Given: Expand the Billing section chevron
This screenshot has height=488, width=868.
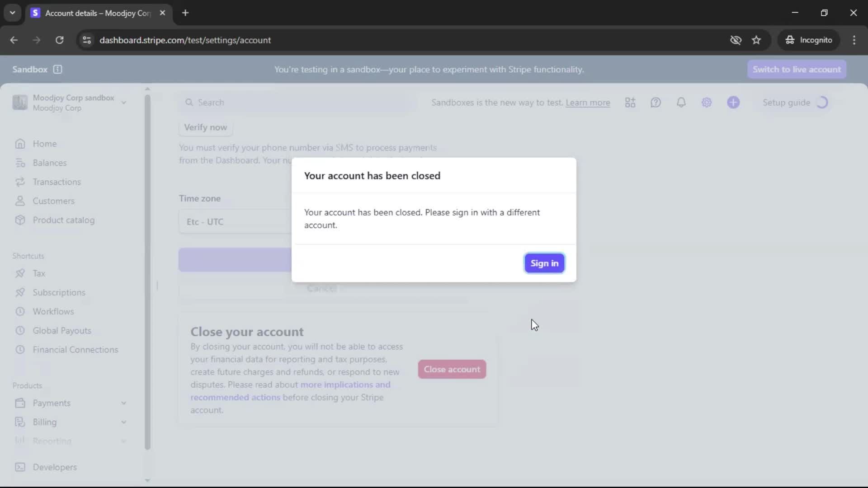Looking at the screenshot, I should [123, 422].
